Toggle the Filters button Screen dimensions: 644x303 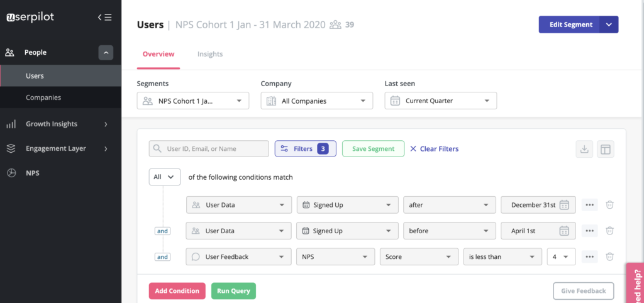tap(305, 149)
